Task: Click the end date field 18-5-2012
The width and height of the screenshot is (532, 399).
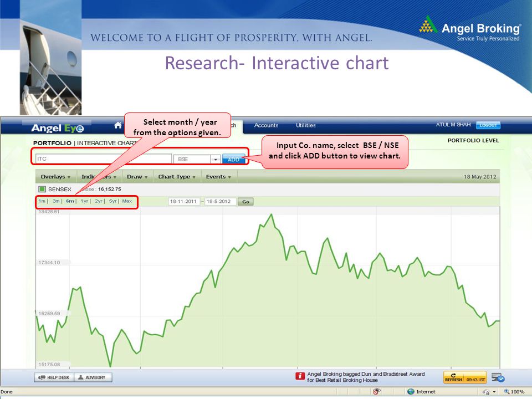Action: [220, 202]
